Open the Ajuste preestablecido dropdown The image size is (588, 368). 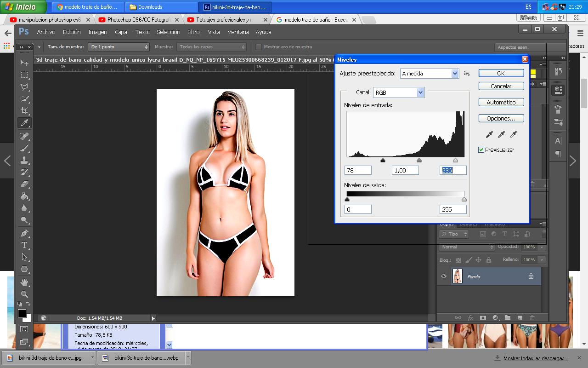point(430,74)
